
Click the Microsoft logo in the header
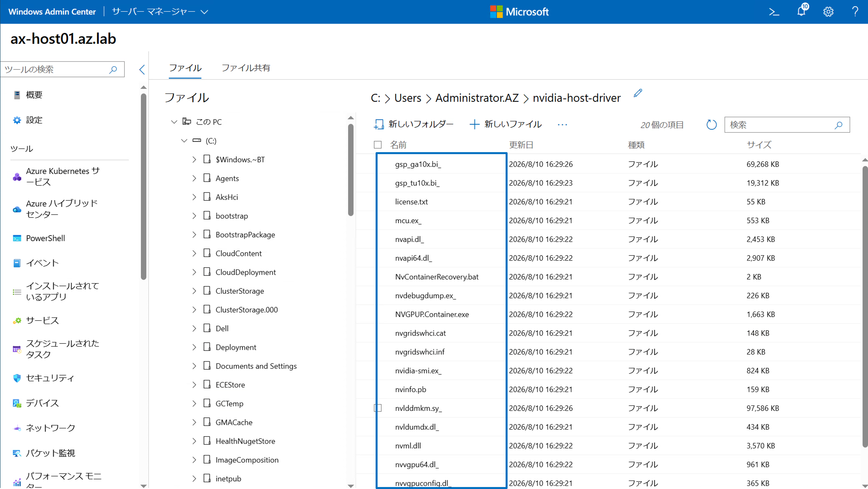[x=519, y=12]
